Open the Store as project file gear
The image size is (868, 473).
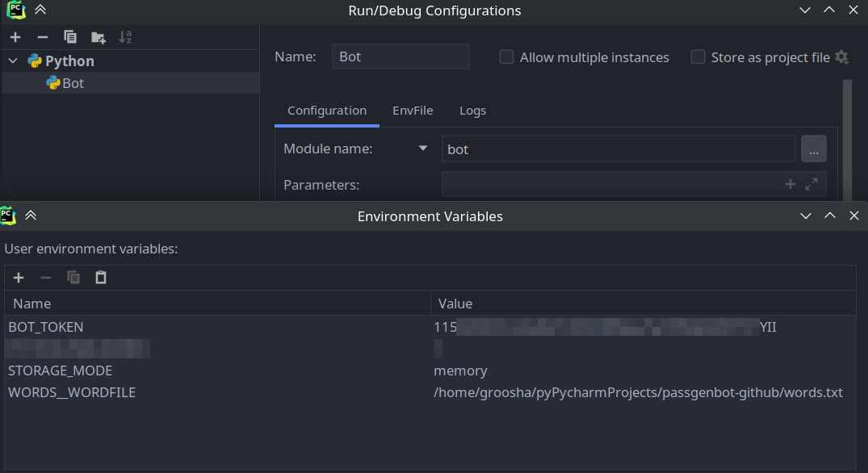click(x=842, y=57)
